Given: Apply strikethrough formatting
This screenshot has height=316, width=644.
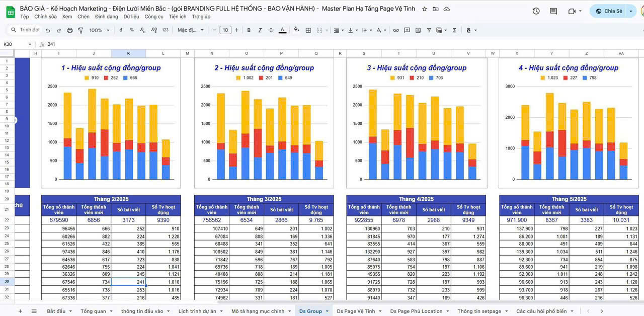Looking at the screenshot, I should [271, 30].
